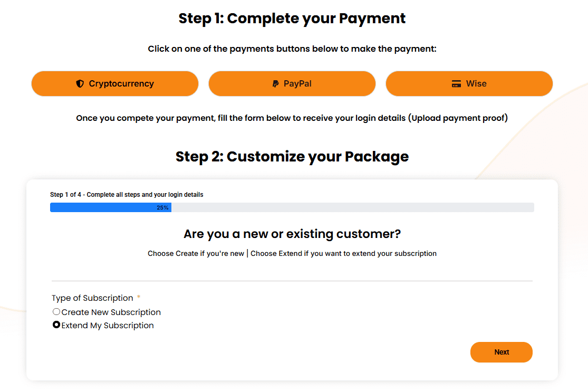Click the shield icon on the Cryptocurrency button
588x391 pixels.
(80, 84)
